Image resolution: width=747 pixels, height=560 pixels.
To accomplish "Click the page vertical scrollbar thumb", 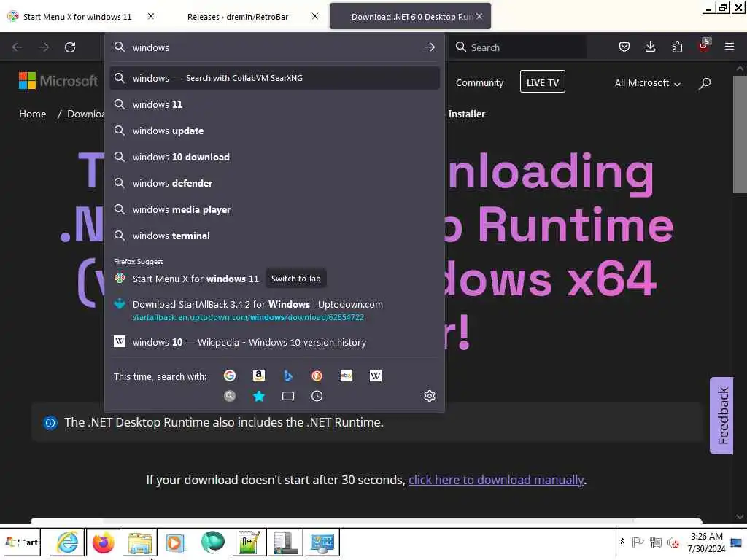I will (x=740, y=134).
